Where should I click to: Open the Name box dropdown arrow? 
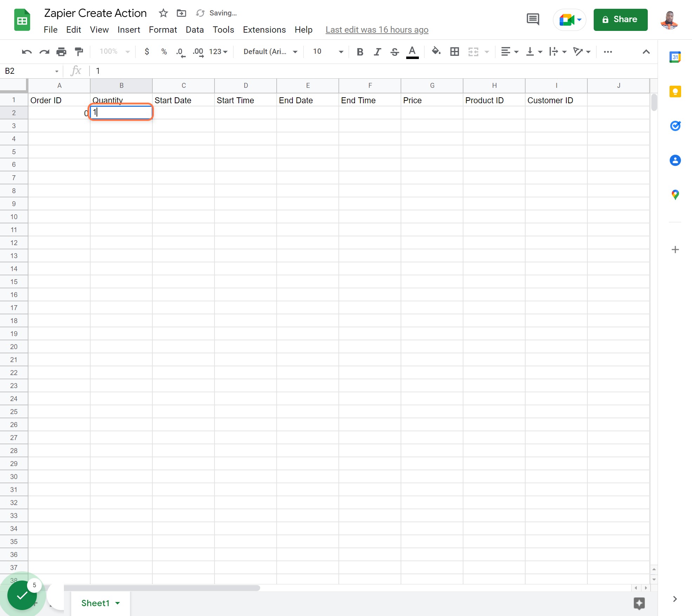[x=57, y=71]
